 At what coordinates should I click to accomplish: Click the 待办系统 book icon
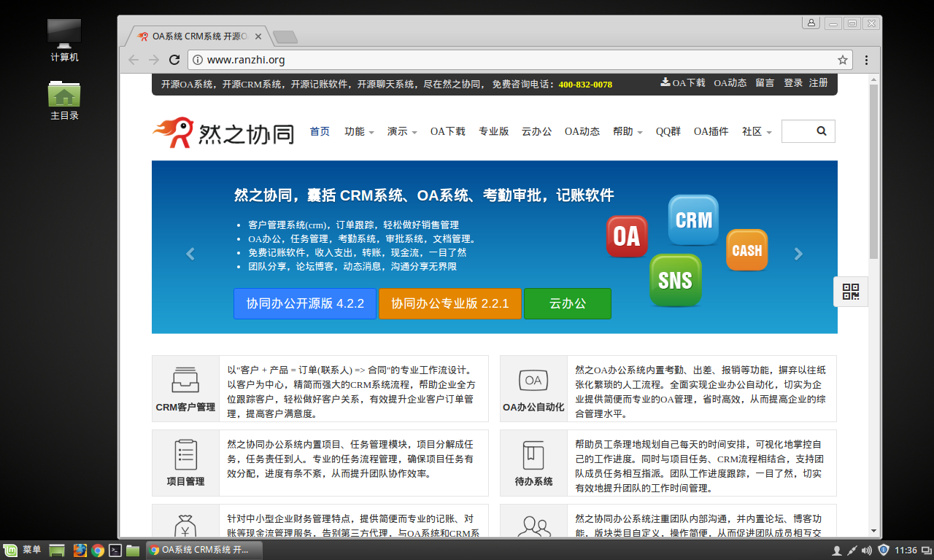click(533, 455)
